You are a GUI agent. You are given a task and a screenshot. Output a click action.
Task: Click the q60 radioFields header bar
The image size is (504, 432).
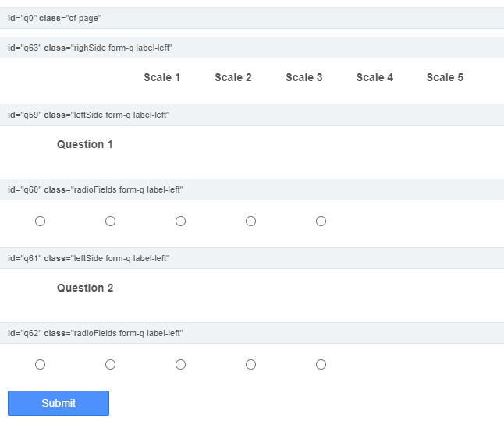[252, 189]
